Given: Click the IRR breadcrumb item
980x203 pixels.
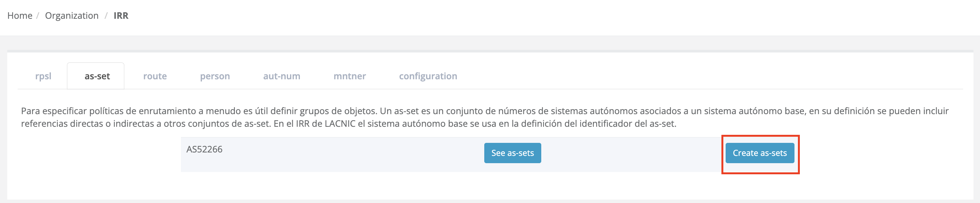Looking at the screenshot, I should (x=121, y=16).
